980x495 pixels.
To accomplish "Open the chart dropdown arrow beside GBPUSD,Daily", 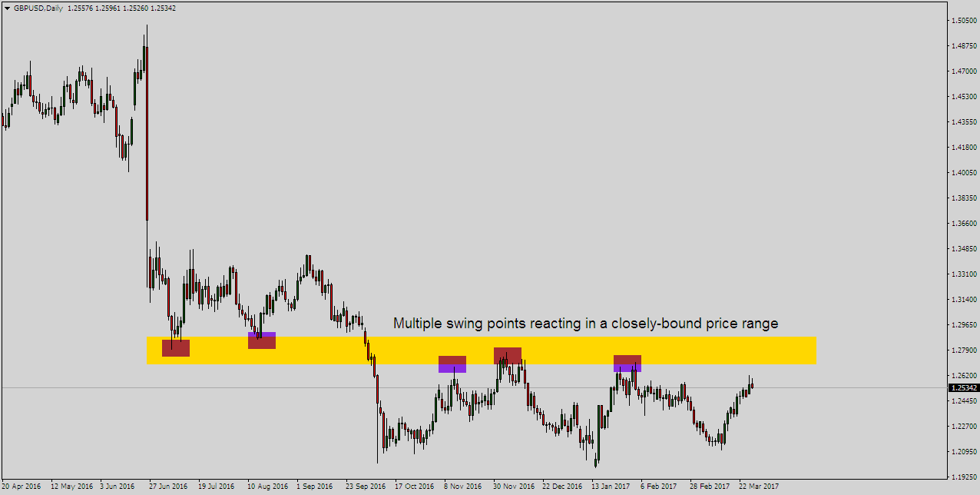I will [x=7, y=8].
